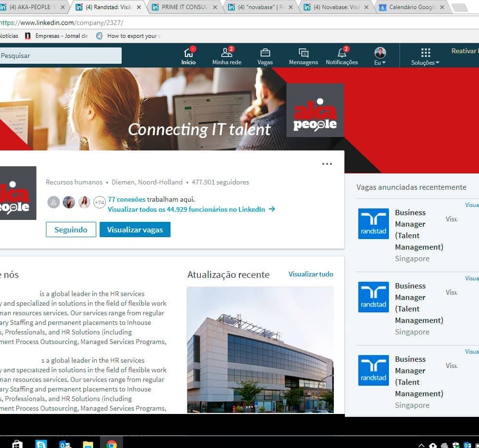Click the Chrome taskbar icon

[112, 444]
